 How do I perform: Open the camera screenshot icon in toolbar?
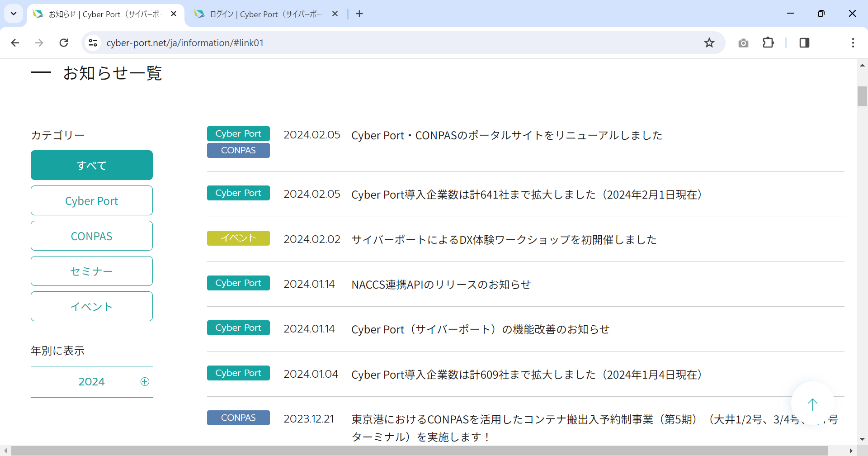click(x=743, y=43)
